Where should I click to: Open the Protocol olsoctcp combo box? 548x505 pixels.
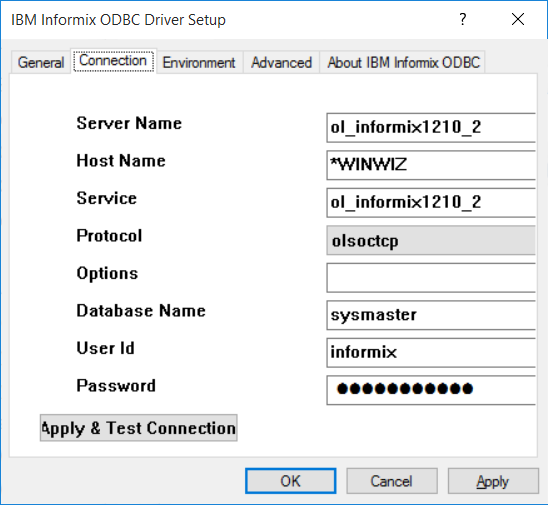[x=431, y=240]
